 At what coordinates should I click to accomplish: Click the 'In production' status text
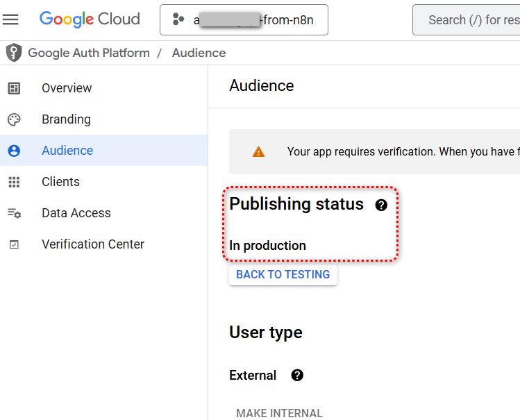(267, 246)
